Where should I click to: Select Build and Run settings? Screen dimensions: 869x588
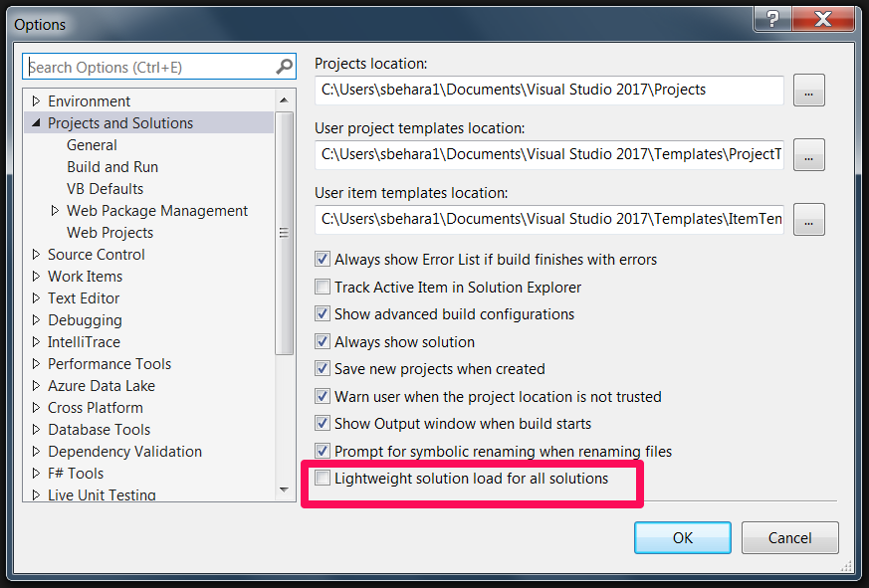click(112, 166)
